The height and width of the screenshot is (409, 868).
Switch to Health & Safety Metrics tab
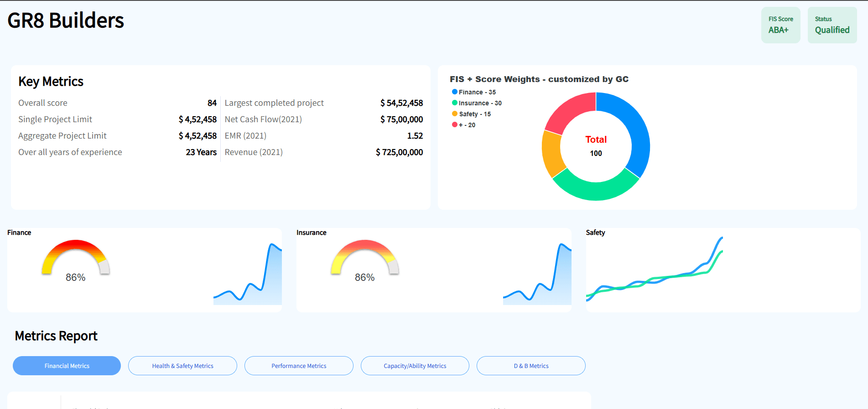(x=182, y=366)
